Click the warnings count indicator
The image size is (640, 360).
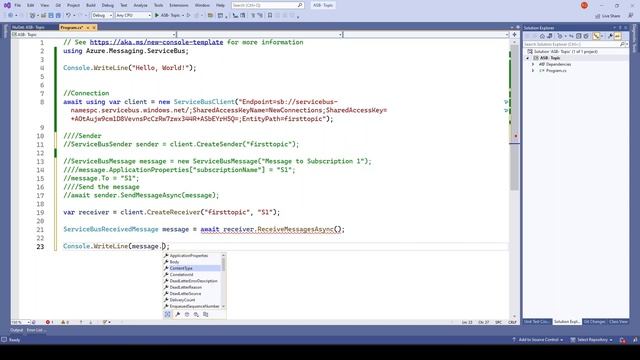coord(65,322)
